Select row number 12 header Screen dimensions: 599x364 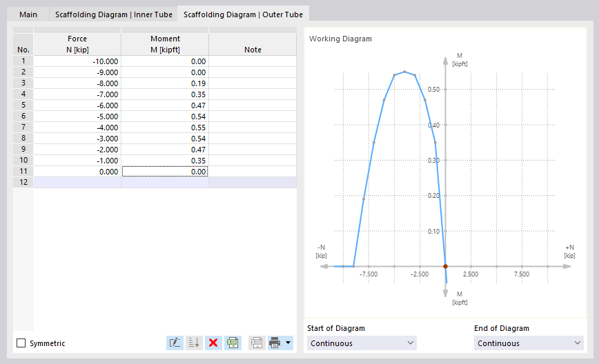[23, 183]
